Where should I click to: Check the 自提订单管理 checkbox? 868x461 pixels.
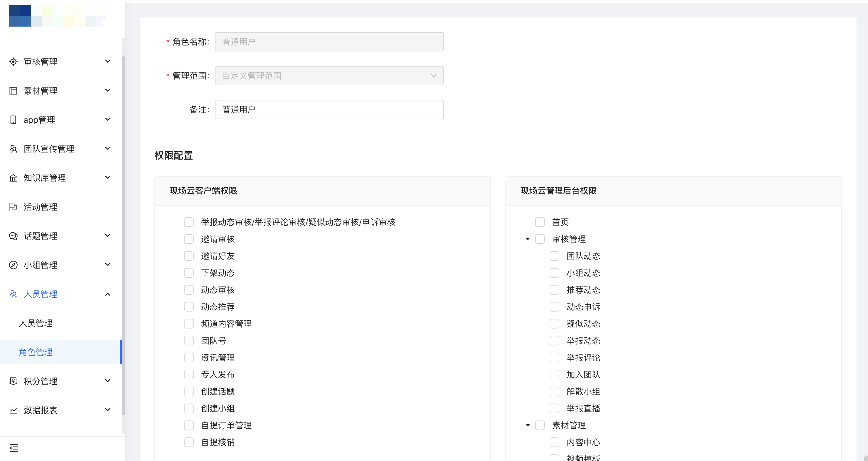click(x=189, y=425)
